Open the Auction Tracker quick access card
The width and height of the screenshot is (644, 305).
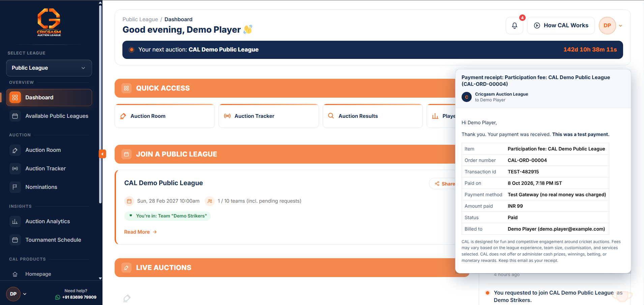pos(268,116)
